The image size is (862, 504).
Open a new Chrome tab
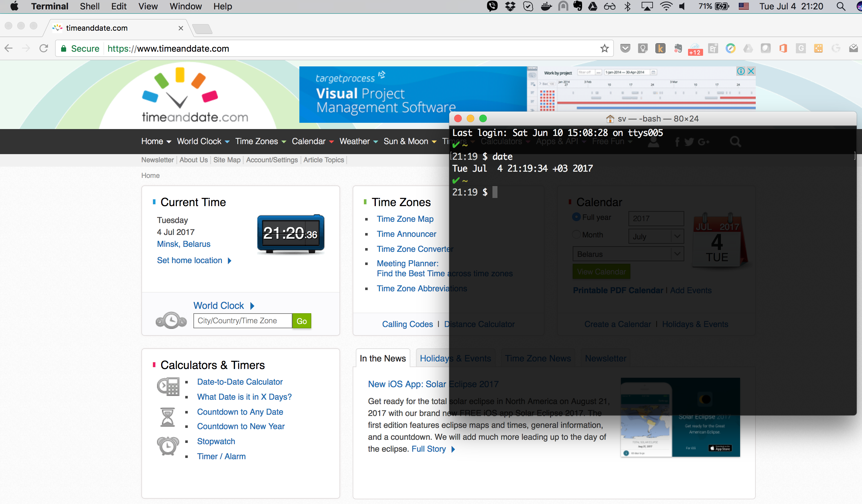[x=202, y=29]
